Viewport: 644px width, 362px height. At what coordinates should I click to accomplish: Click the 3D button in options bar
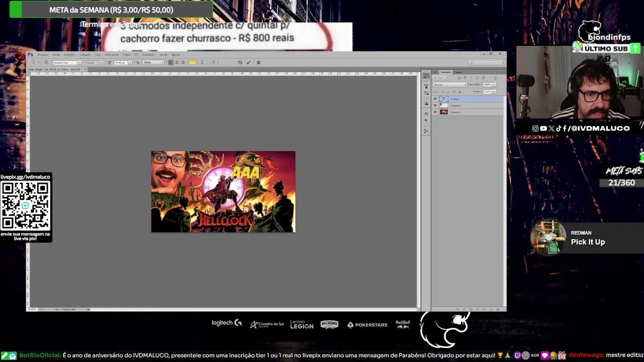click(x=259, y=62)
